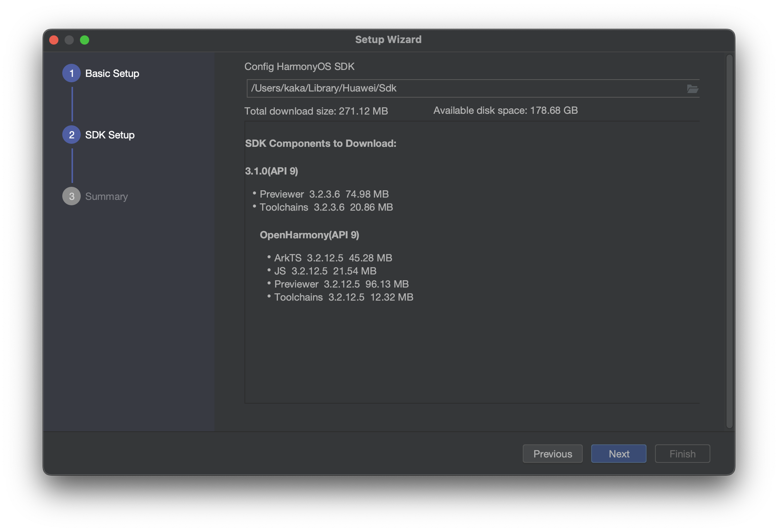Image resolution: width=778 pixels, height=532 pixels.
Task: Click the 3.1.0(API 9) heading
Action: tap(271, 171)
